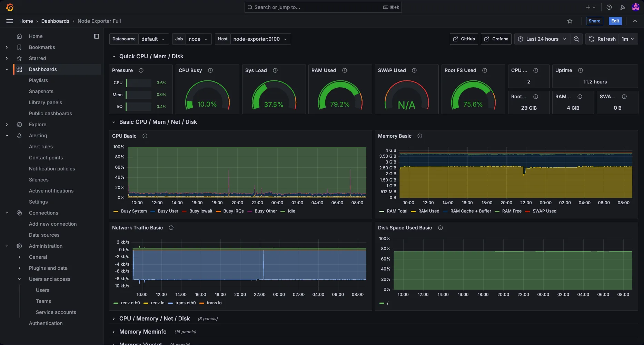The height and width of the screenshot is (345, 644).
Task: Open the 1m refresh interval dropdown
Action: coord(628,39)
